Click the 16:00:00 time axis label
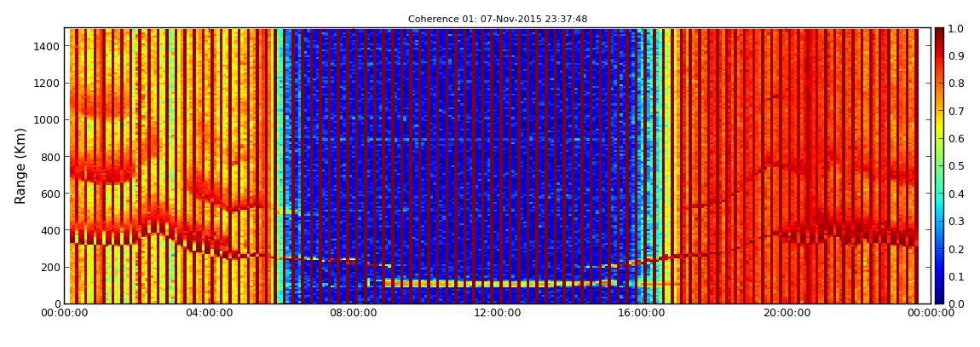The image size is (980, 347). (x=643, y=313)
